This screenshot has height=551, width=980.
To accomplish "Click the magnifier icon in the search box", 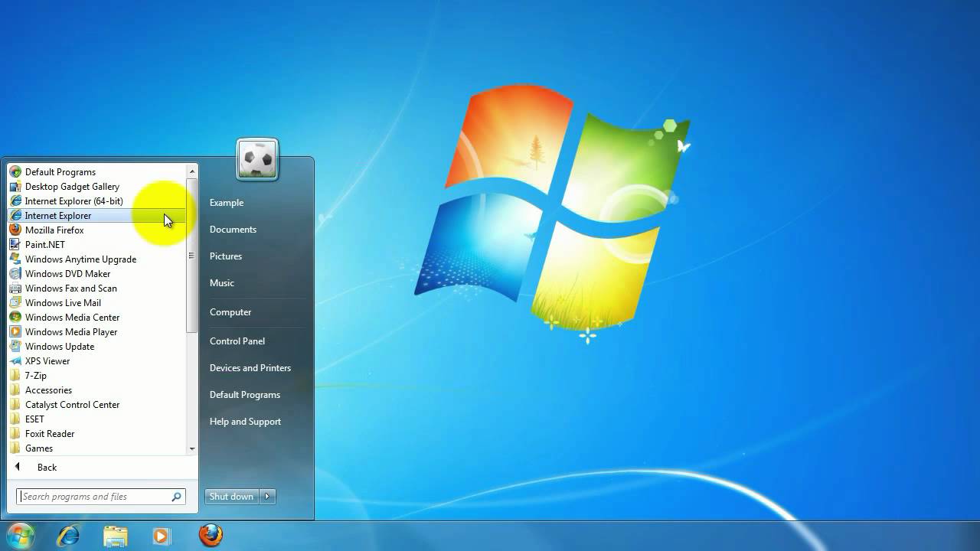I will (x=177, y=497).
